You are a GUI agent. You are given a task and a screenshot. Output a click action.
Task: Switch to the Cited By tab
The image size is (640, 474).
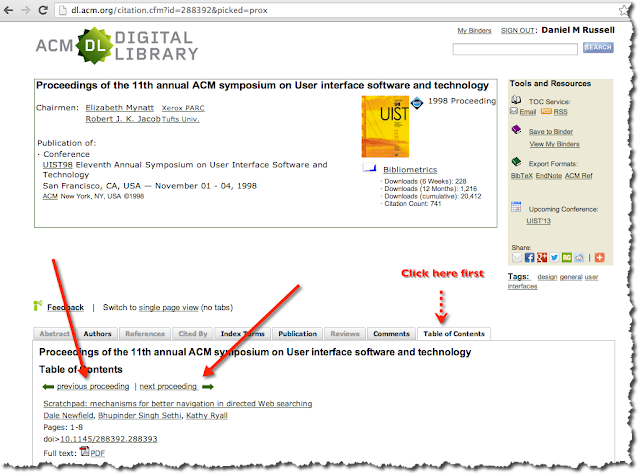point(193,334)
